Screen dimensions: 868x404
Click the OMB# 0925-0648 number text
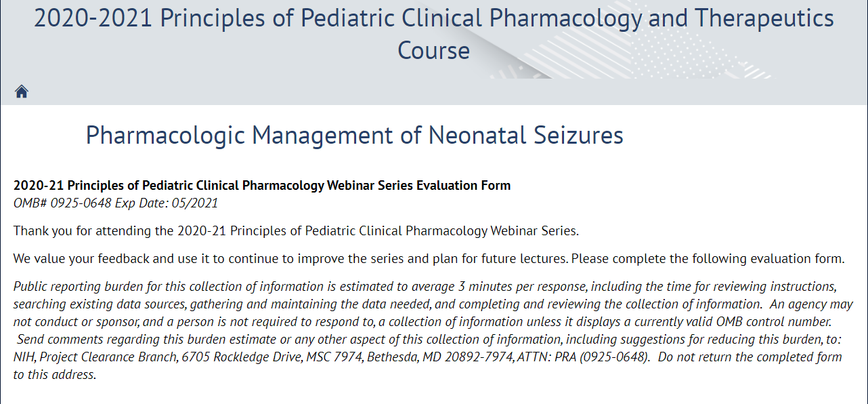pos(62,203)
